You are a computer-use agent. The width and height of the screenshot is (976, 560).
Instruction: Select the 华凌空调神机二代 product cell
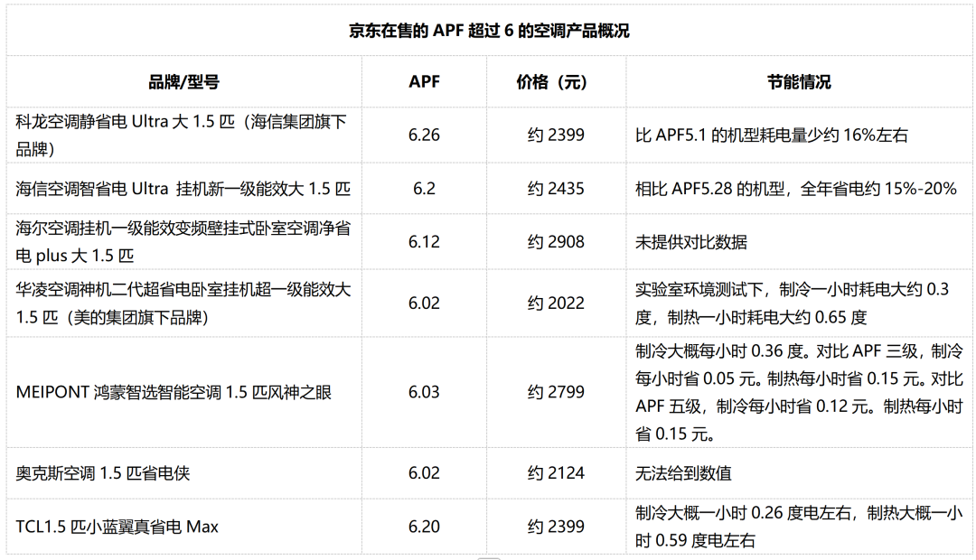(183, 303)
